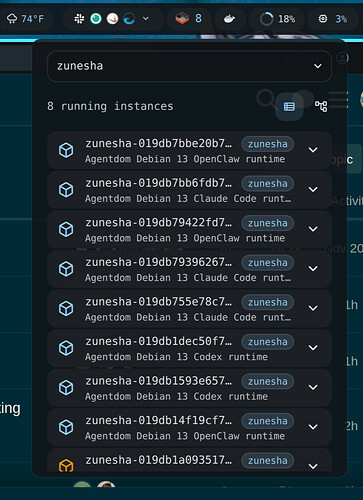Image resolution: width=363 pixels, height=500 pixels.
Task: Expand the zunesha-019db1a093517 instance row
Action: (313, 466)
